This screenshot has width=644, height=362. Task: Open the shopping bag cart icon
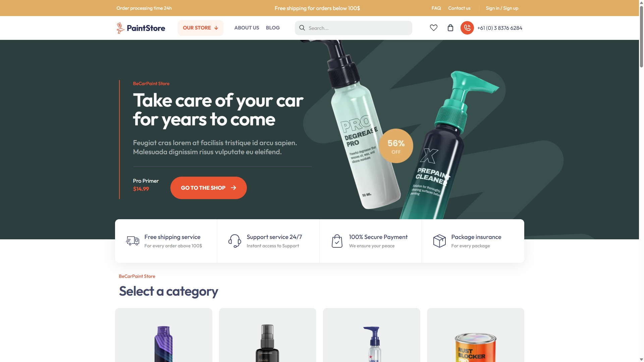450,28
